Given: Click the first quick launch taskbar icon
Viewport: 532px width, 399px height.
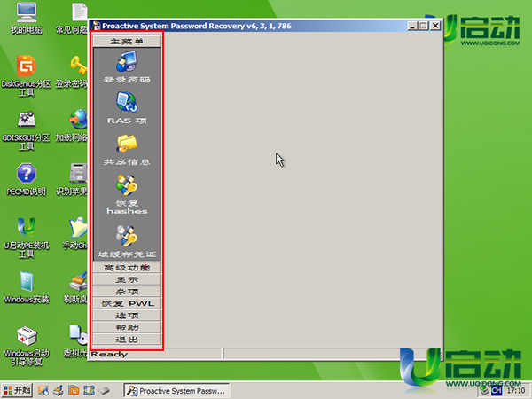Looking at the screenshot, I should [43, 390].
